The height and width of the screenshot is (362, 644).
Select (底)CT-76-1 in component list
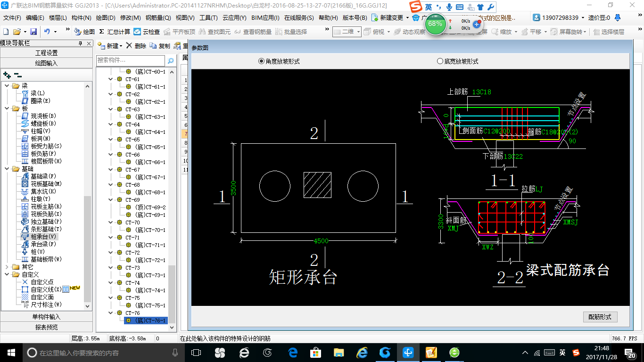click(146, 321)
